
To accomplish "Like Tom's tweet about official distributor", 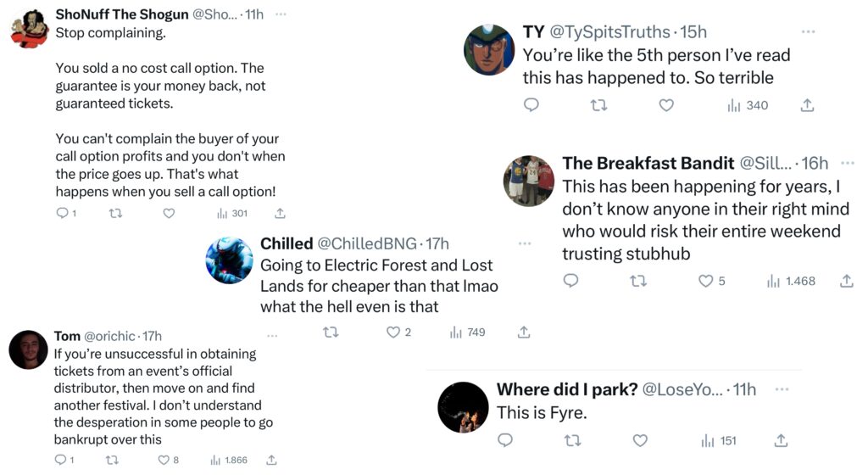I will point(164,460).
